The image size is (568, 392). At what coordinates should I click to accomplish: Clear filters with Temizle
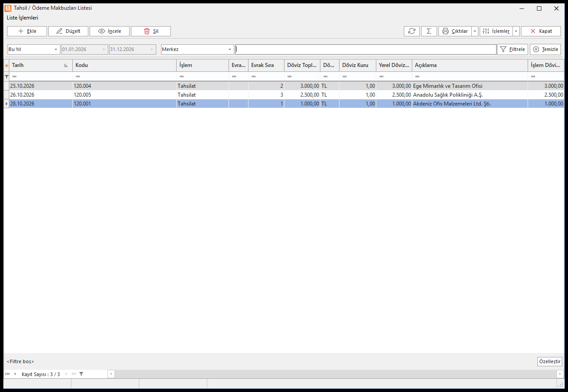pos(545,49)
